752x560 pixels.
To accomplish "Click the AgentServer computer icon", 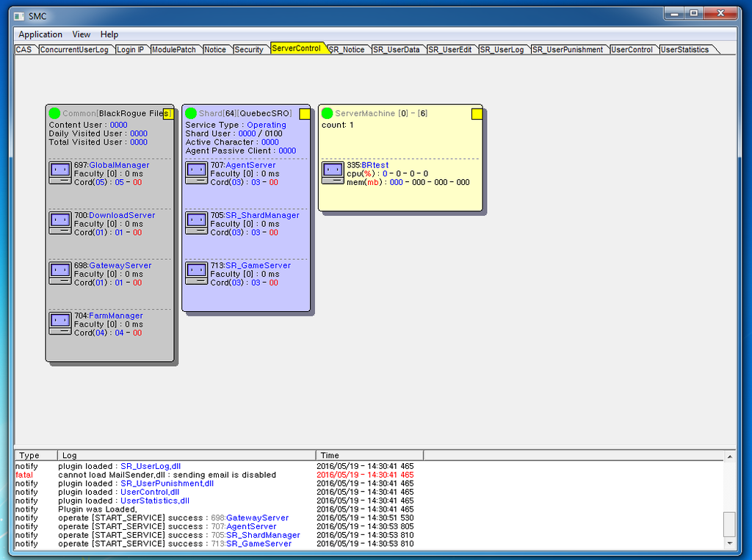I will [196, 172].
